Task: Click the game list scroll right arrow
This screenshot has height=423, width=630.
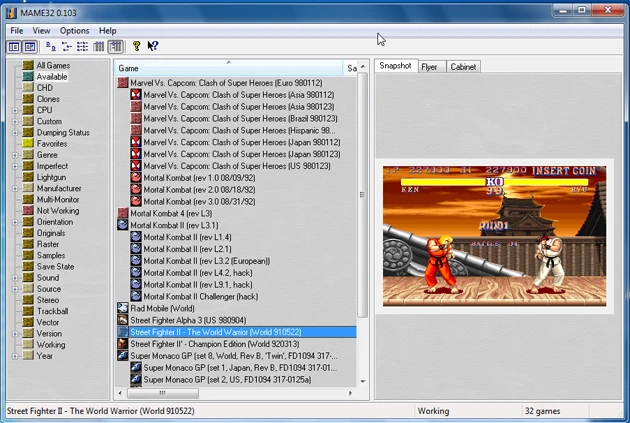Action: click(350, 393)
